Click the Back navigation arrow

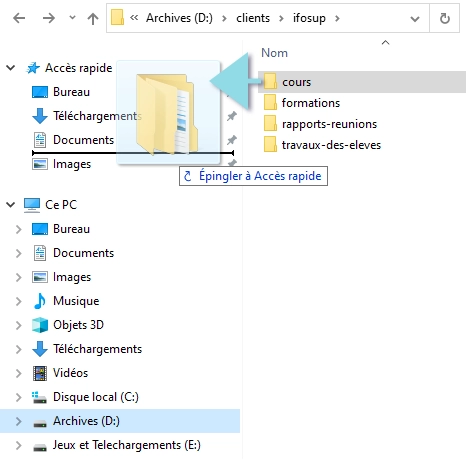19,18
